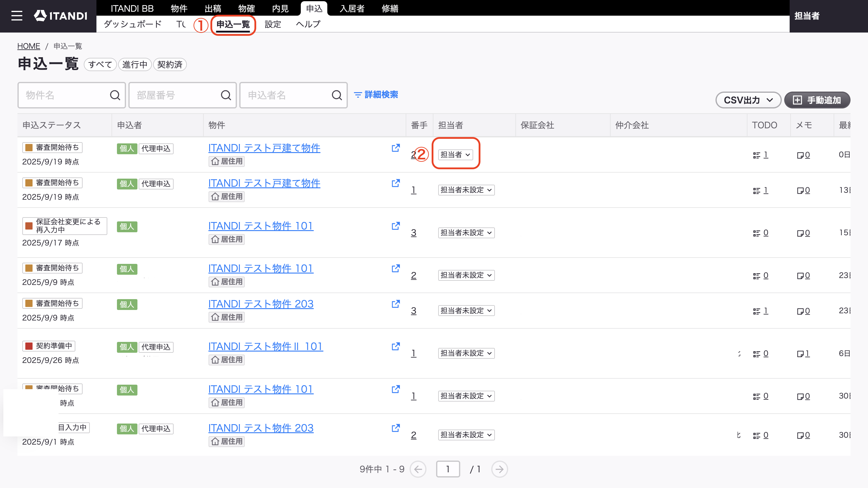Focus the 申込者名 search field
868x488 pixels.
coord(293,95)
